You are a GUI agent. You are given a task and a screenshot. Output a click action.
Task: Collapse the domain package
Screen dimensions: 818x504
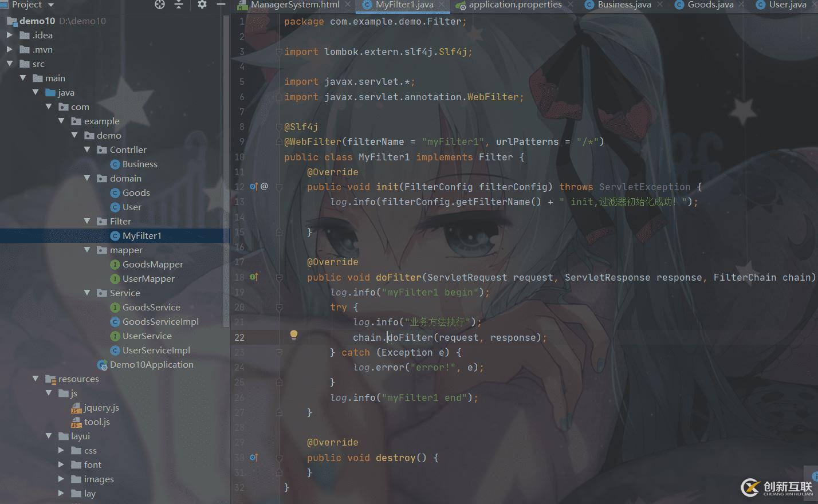tap(88, 179)
